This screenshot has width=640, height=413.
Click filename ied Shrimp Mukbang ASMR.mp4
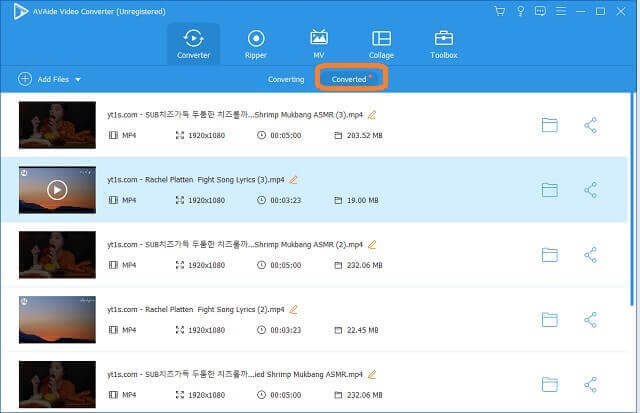235,374
